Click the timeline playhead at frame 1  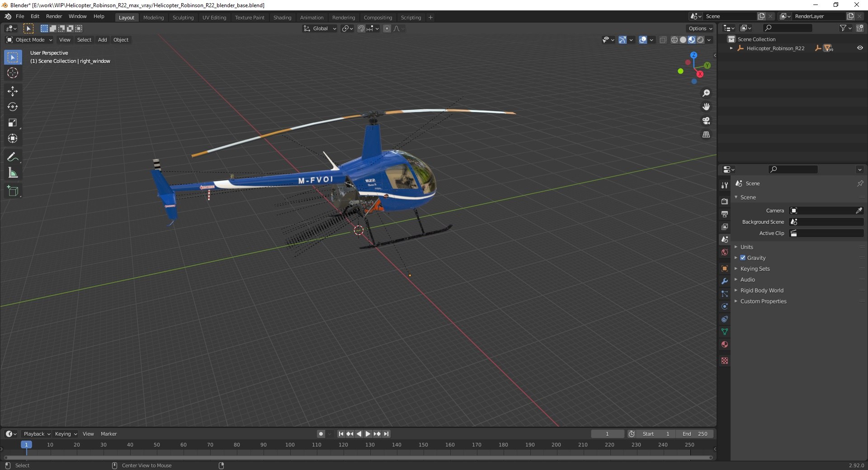point(26,445)
